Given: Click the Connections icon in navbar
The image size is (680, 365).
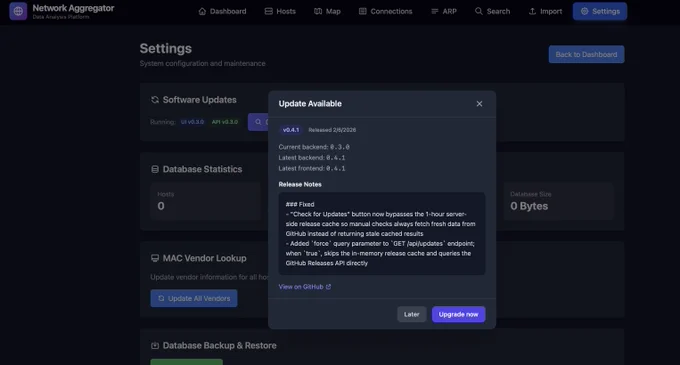Looking at the screenshot, I should click(363, 11).
